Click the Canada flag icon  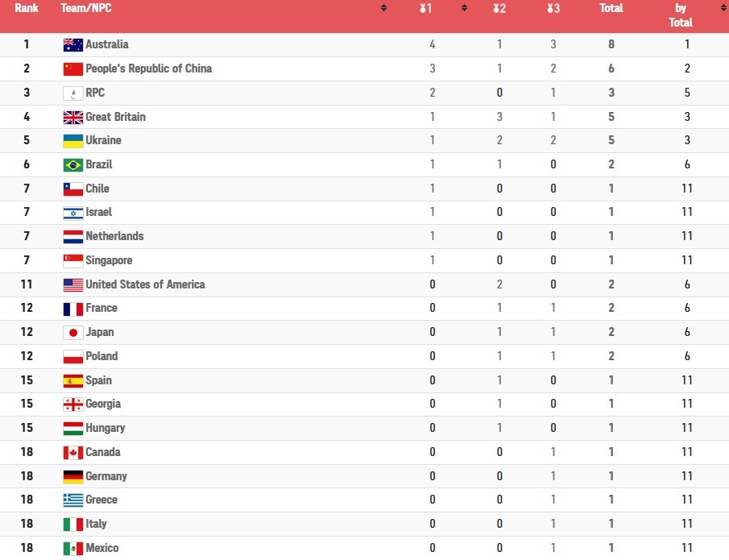point(73,452)
